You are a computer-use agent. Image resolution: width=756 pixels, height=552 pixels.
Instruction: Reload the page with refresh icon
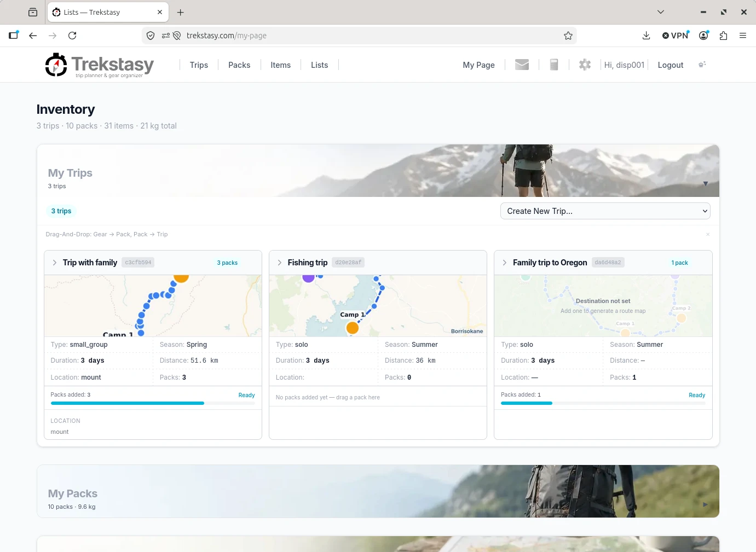[72, 36]
